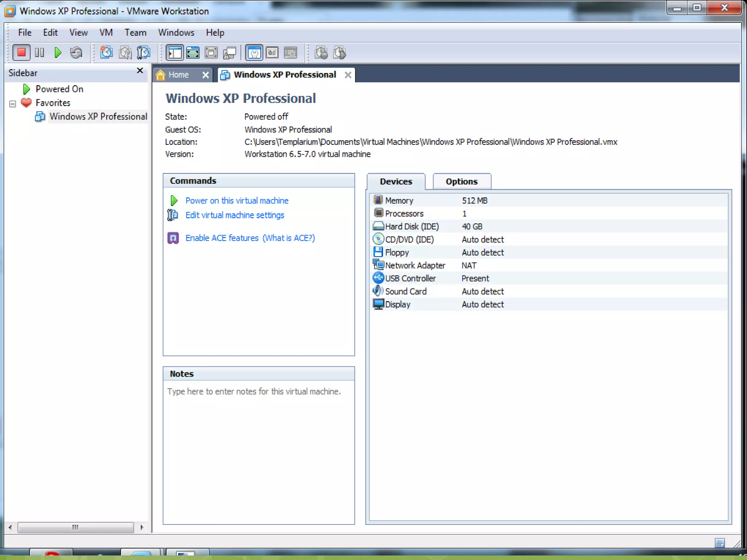Click the floppy disk device icon
Viewport: 747px width, 560px height.
coord(378,252)
